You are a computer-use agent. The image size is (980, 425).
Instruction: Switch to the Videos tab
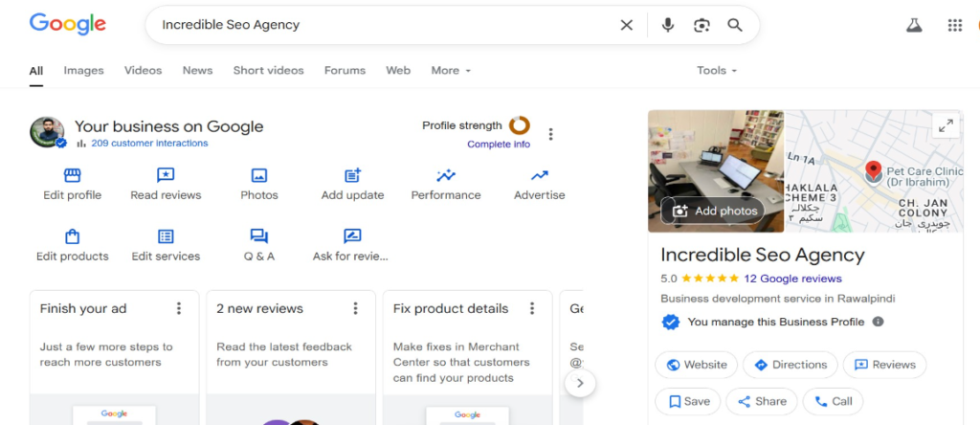pos(144,71)
